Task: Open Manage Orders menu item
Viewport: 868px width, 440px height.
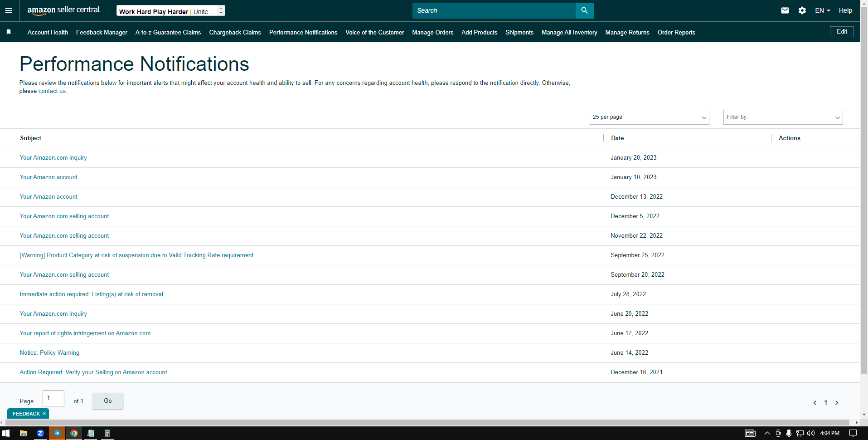Action: click(x=432, y=32)
